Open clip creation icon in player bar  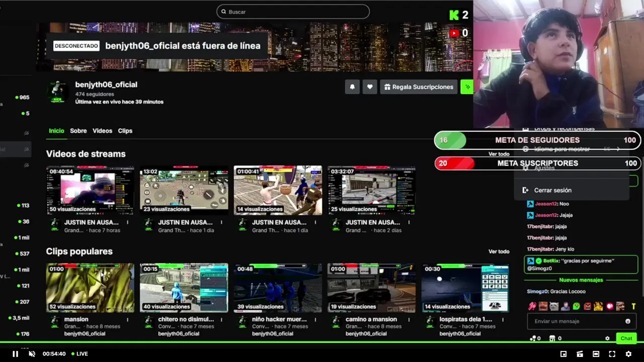[580, 354]
